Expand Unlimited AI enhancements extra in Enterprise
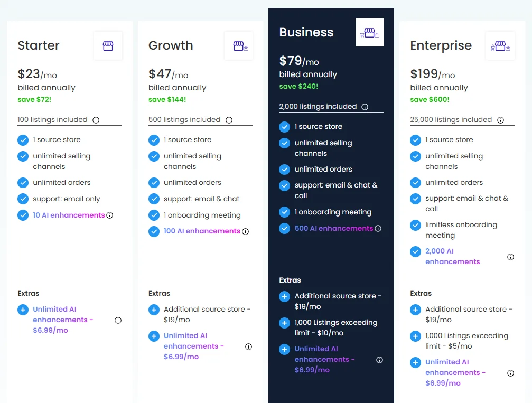Image resolution: width=532 pixels, height=403 pixels. pos(415,362)
